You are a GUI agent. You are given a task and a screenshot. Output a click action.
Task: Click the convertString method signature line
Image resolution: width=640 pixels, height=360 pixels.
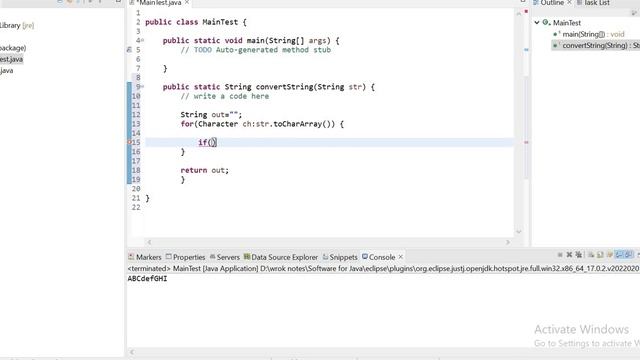(x=269, y=87)
